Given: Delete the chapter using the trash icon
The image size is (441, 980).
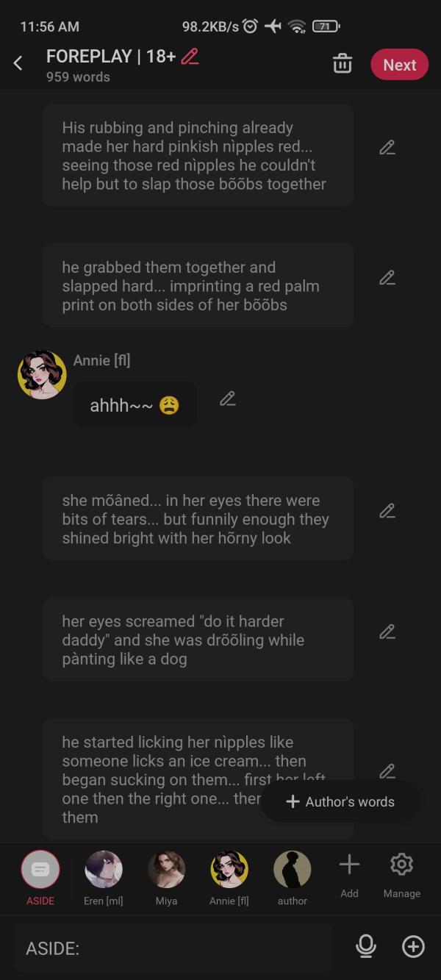Looking at the screenshot, I should click(x=343, y=64).
